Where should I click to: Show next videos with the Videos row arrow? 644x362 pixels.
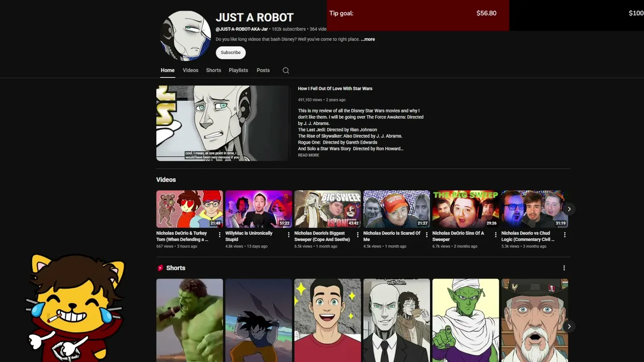pos(569,209)
